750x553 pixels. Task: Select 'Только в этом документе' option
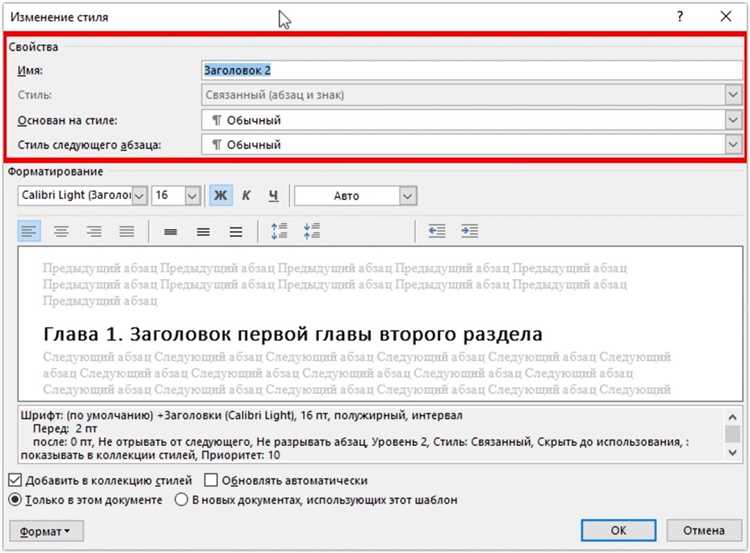click(x=15, y=500)
